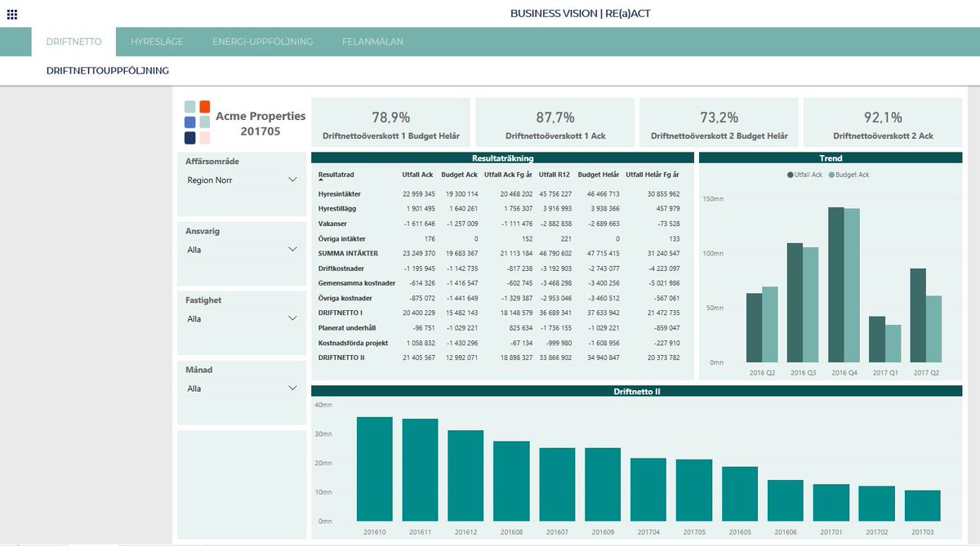
Task: Select the 201705 bar in Driftnetto II chart
Action: [694, 491]
